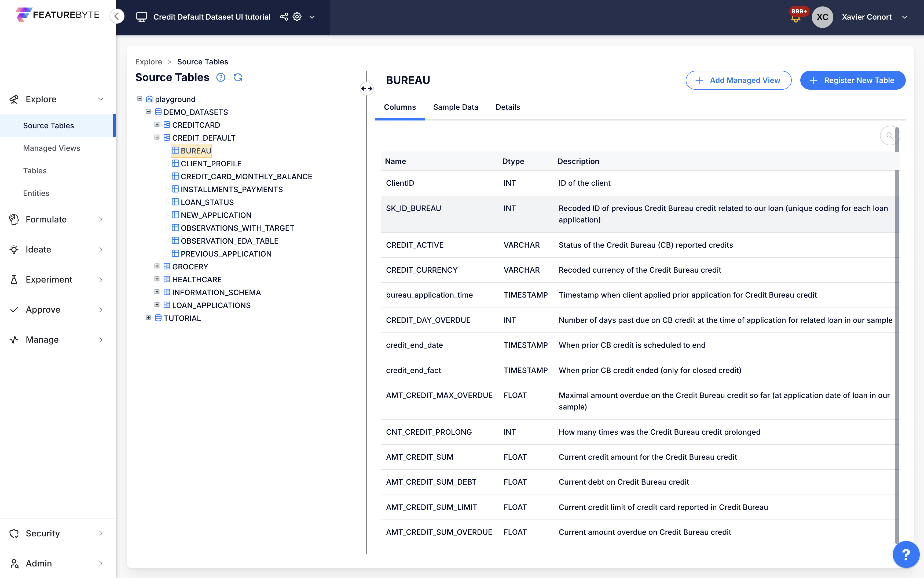This screenshot has height=578, width=924.
Task: Open catalog settings gear icon
Action: [x=297, y=17]
